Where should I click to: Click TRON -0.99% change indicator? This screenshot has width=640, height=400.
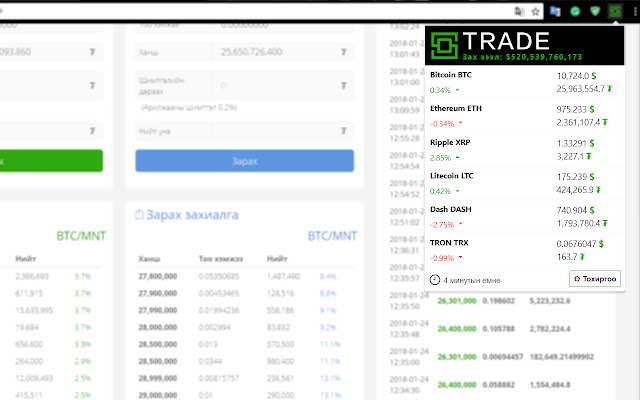[446, 258]
